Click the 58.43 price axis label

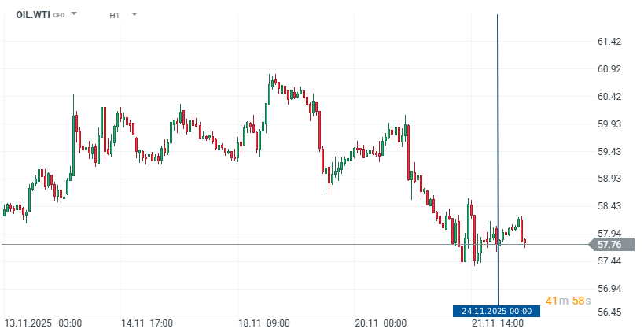(x=610, y=206)
